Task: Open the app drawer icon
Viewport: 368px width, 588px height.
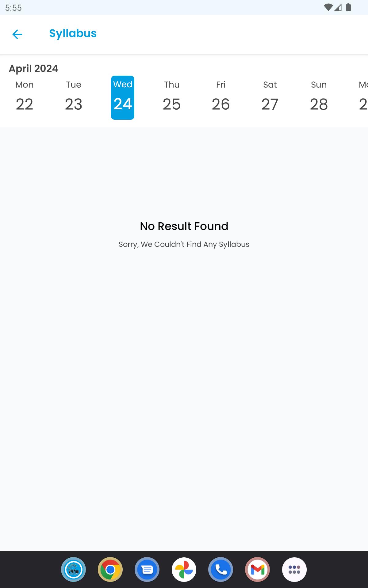Action: [294, 570]
